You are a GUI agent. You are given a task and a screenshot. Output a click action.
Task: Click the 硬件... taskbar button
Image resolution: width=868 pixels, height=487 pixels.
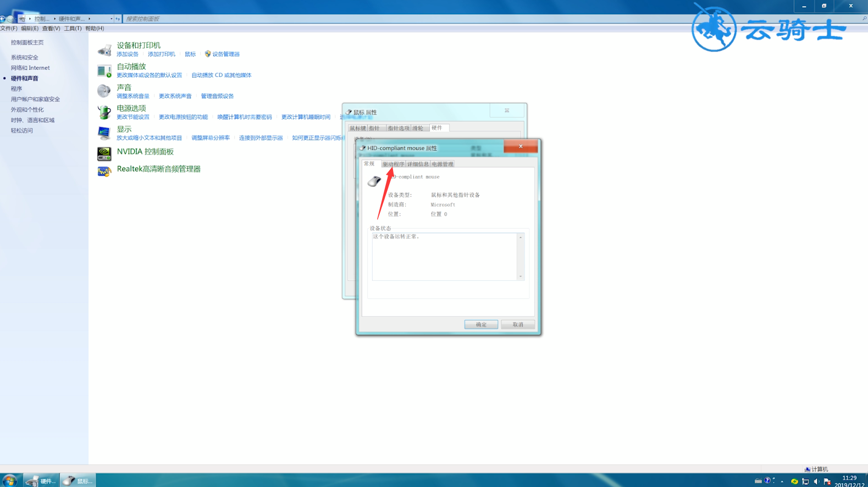coord(41,481)
